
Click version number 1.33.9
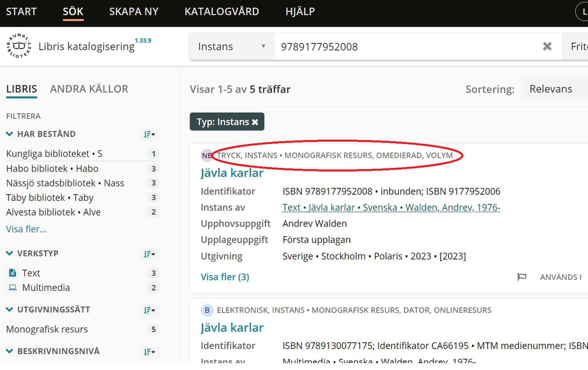click(x=143, y=41)
